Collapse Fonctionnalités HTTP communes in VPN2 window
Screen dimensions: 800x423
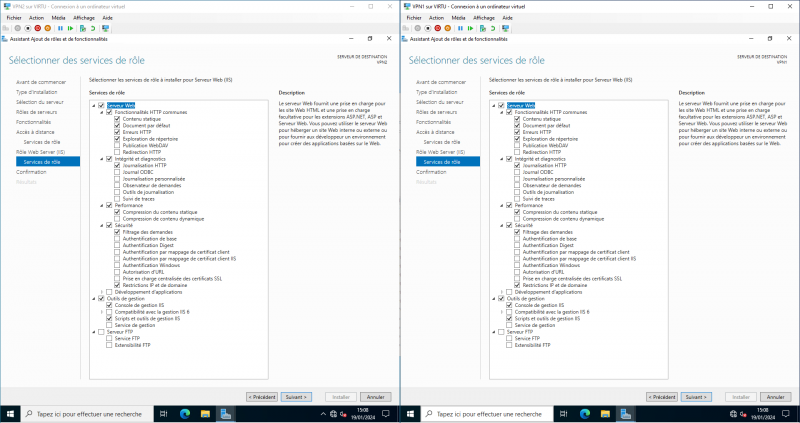pyautogui.click(x=102, y=112)
